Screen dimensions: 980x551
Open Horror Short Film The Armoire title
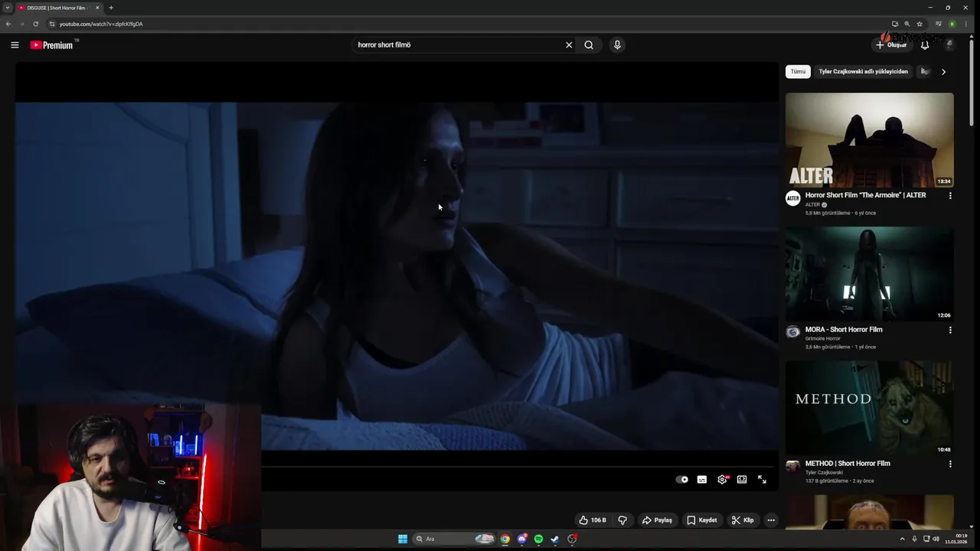(865, 195)
